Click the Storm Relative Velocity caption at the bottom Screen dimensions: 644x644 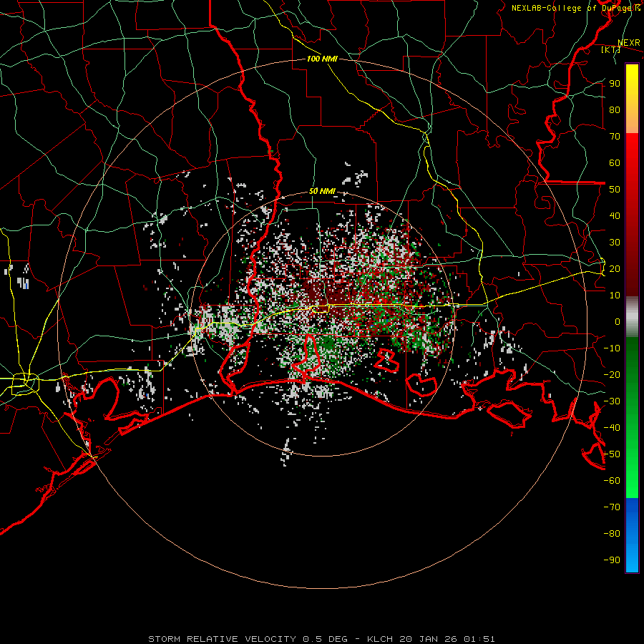[x=321, y=639]
